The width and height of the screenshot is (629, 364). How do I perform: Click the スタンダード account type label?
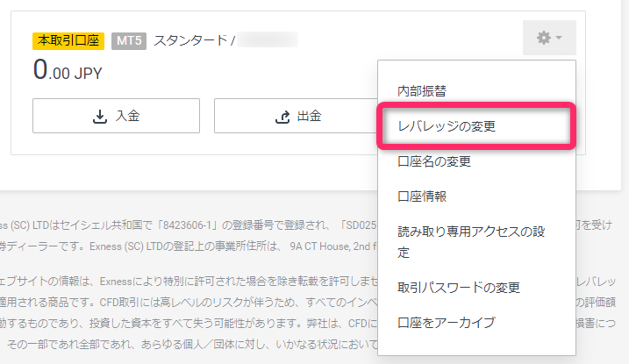coord(190,40)
